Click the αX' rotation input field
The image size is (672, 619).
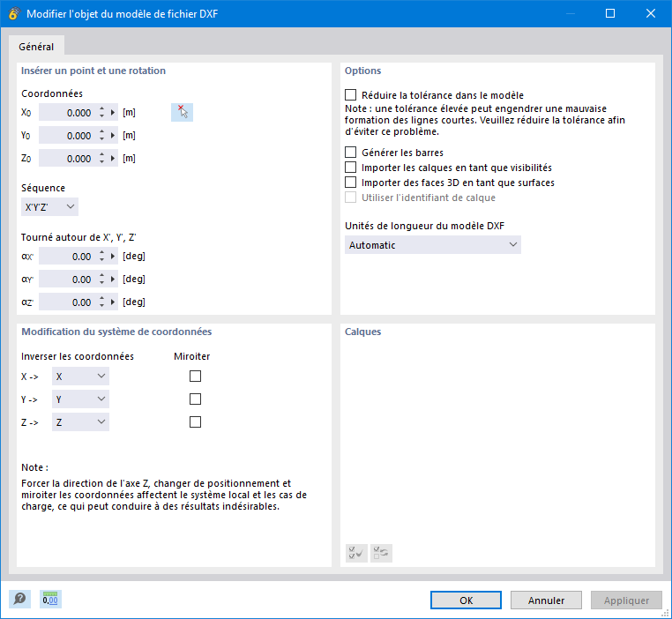(68, 257)
